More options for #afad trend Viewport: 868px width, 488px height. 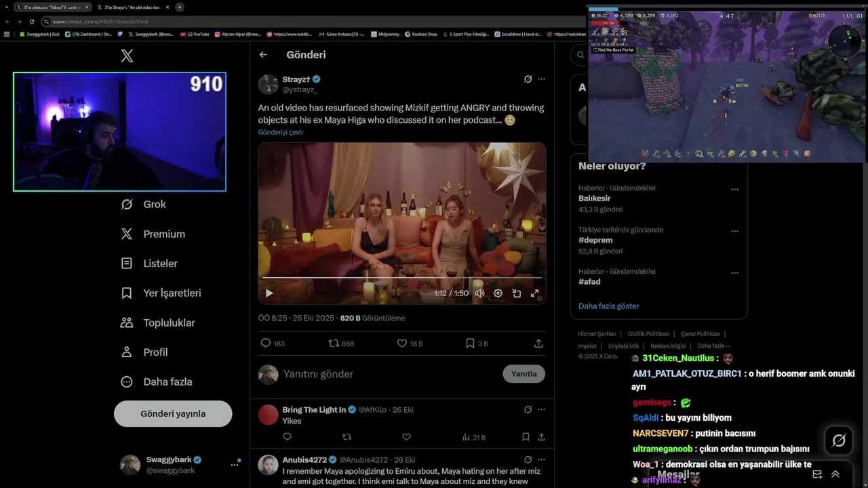pos(734,272)
